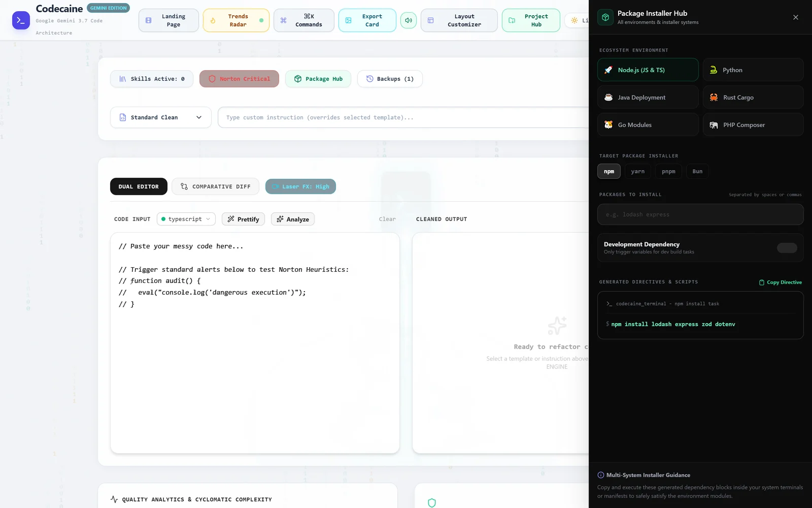Click the Java coffee cup icon
Screen dimensions: 812x508
click(x=608, y=97)
